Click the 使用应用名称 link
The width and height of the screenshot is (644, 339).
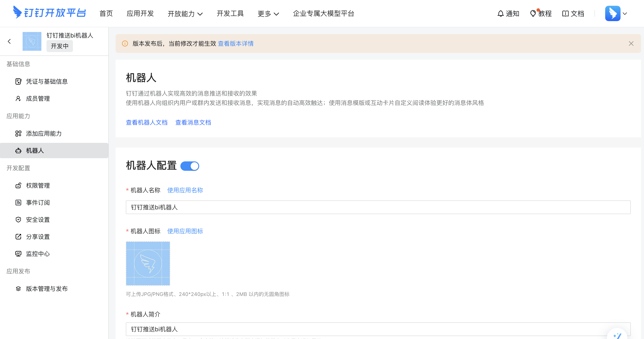[185, 190]
